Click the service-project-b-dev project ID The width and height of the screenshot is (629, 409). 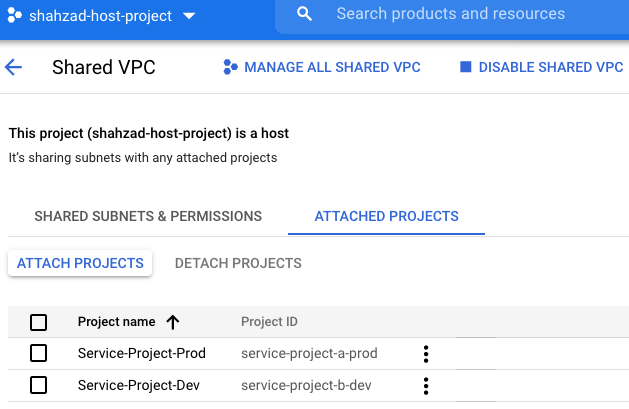[306, 385]
